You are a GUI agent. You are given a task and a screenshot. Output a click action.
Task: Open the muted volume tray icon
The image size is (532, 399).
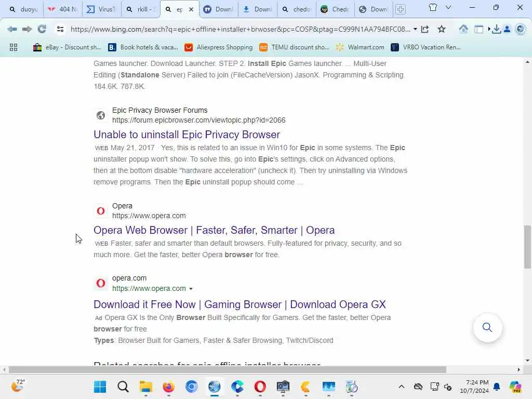coord(448,387)
